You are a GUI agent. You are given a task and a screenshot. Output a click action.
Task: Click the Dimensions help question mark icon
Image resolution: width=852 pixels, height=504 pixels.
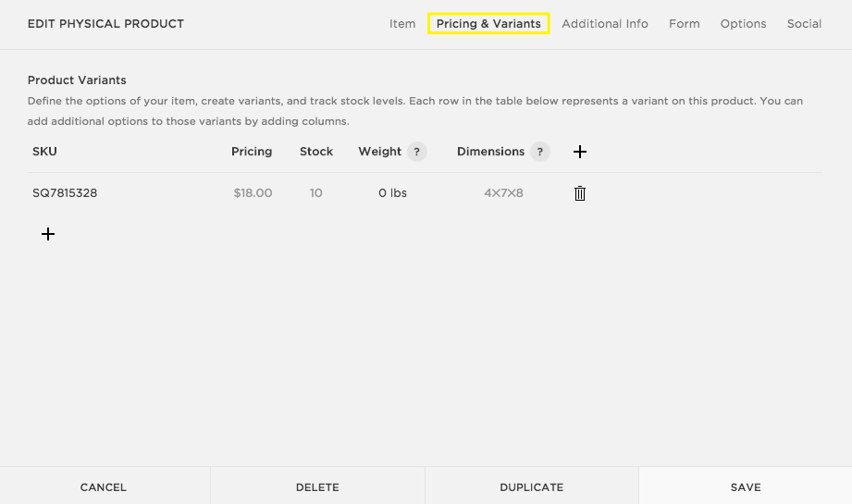coord(539,152)
